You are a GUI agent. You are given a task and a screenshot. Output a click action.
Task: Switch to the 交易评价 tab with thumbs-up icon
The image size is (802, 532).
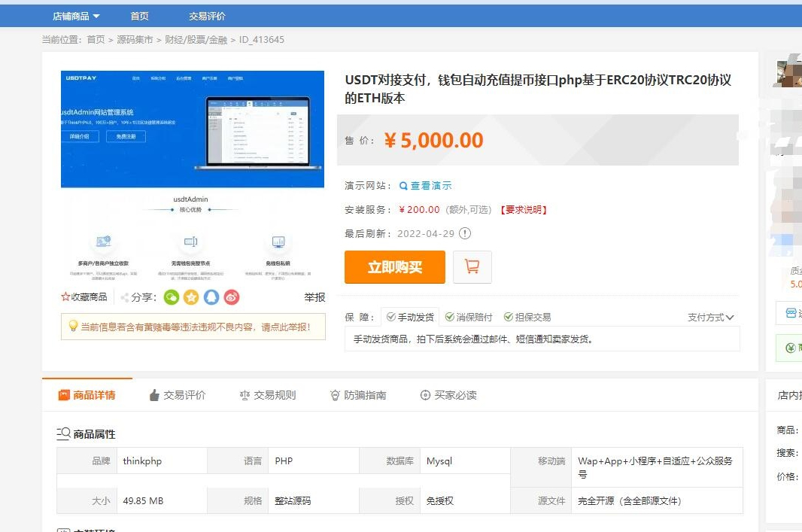click(177, 395)
